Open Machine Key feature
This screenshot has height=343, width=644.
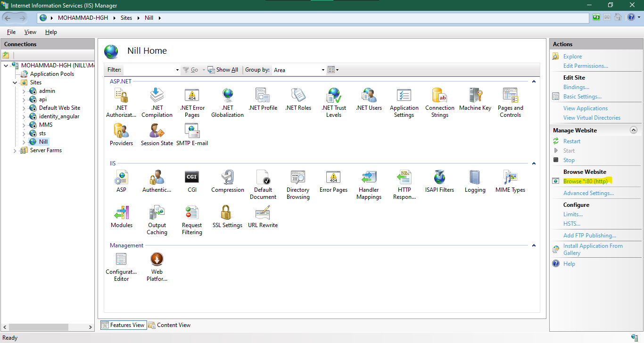(475, 99)
